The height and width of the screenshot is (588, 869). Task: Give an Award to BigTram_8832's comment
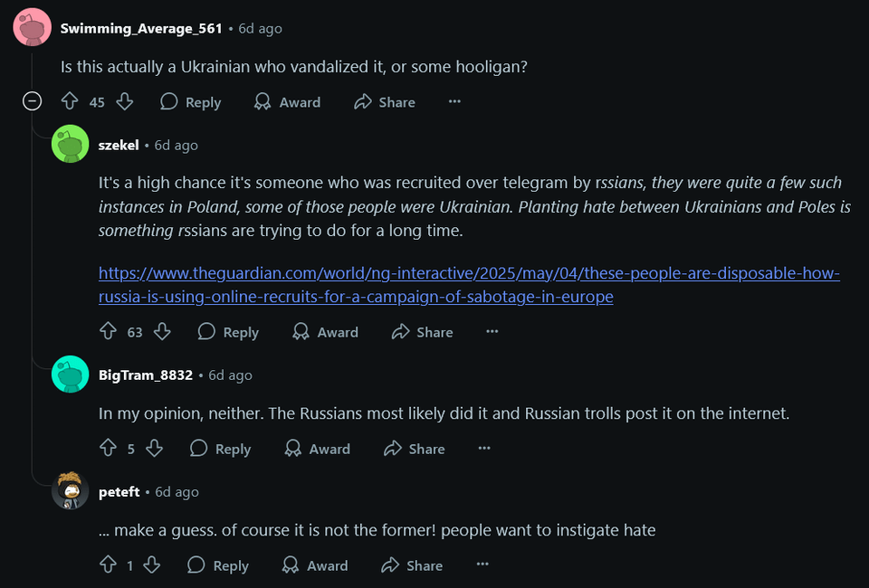318,449
